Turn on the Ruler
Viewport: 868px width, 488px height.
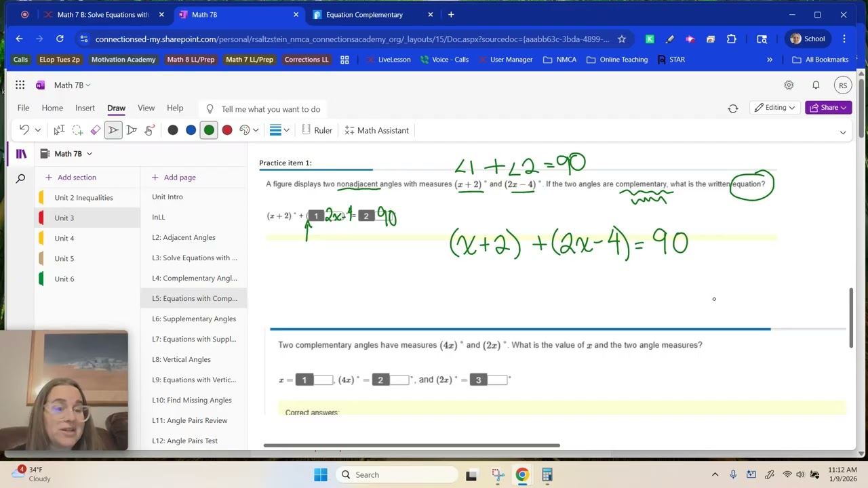[317, 130]
